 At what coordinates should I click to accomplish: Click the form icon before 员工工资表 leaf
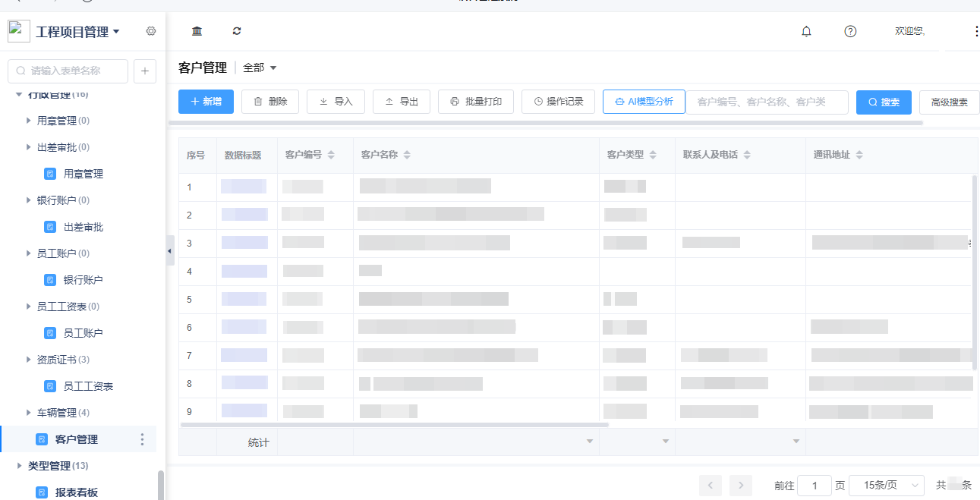click(x=50, y=386)
